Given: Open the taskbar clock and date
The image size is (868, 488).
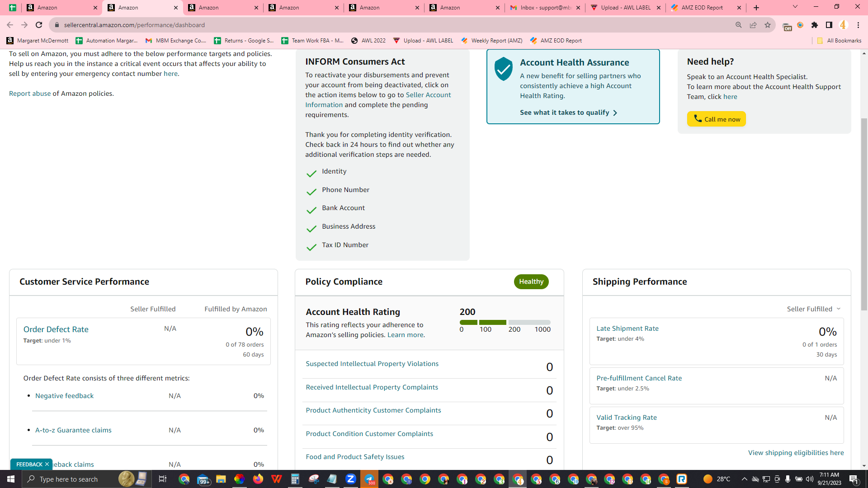Looking at the screenshot, I should tap(829, 479).
